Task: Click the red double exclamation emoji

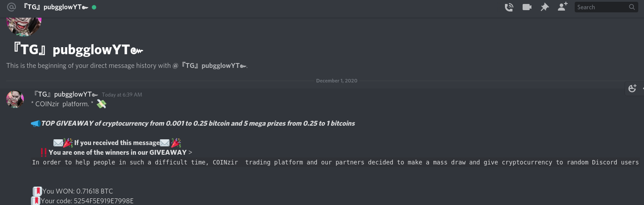Action: click(44, 153)
